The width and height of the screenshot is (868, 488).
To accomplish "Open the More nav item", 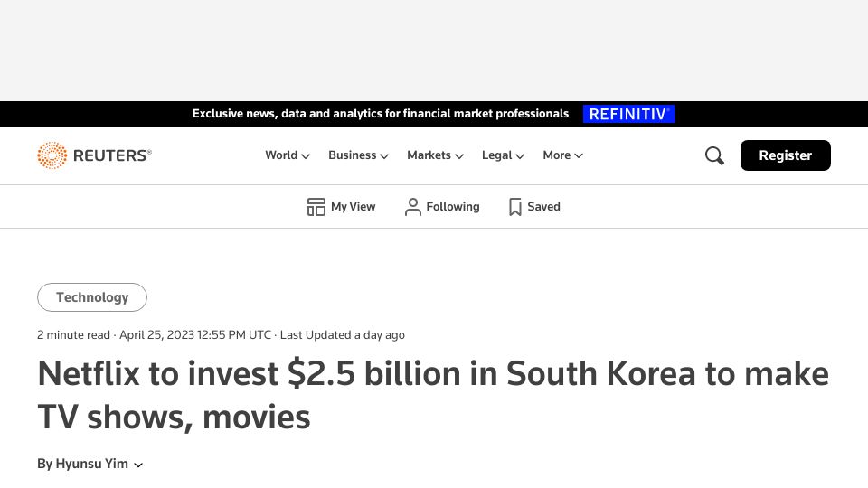I will (563, 155).
